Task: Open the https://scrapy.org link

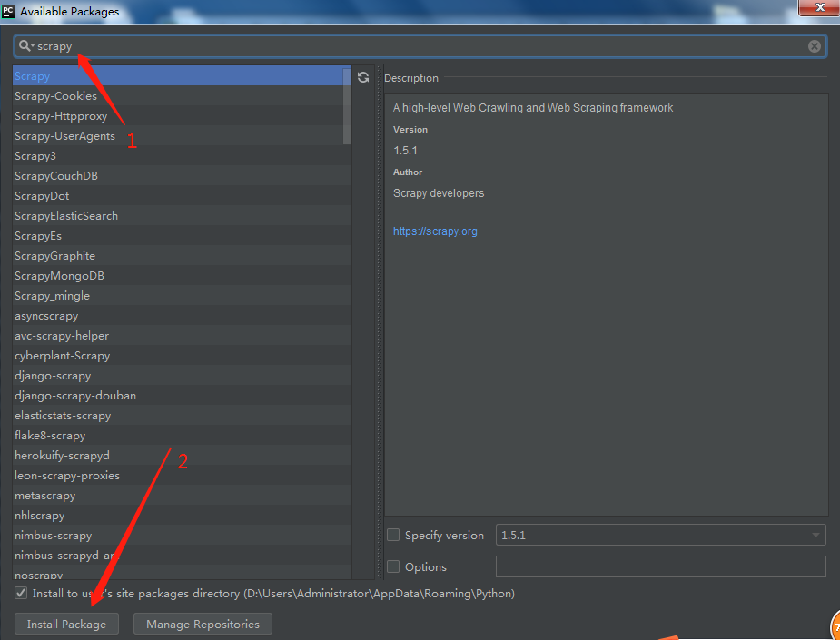Action: point(435,231)
